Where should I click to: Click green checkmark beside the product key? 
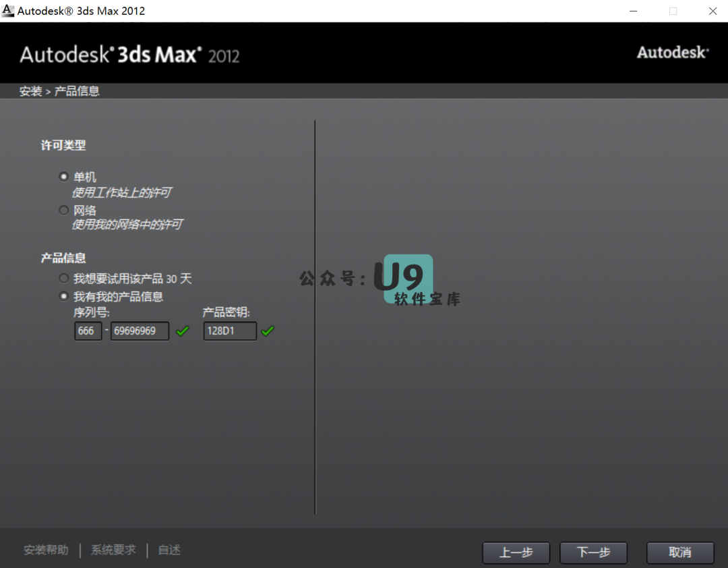(268, 331)
